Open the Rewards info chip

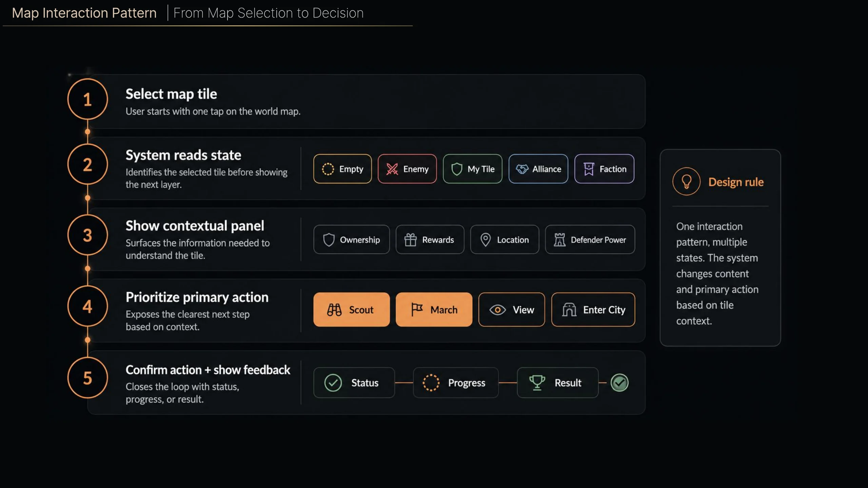(430, 240)
